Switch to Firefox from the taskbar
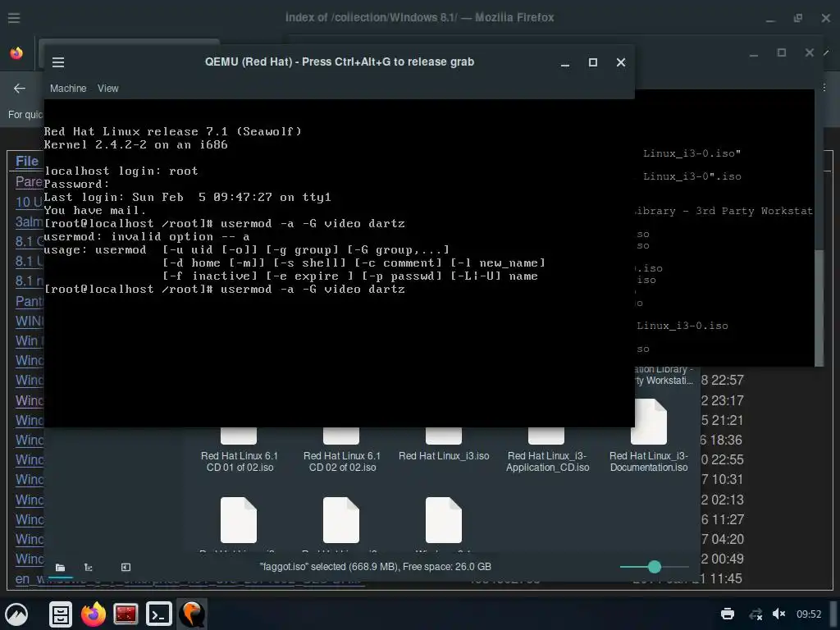This screenshot has height=630, width=840. [x=94, y=614]
